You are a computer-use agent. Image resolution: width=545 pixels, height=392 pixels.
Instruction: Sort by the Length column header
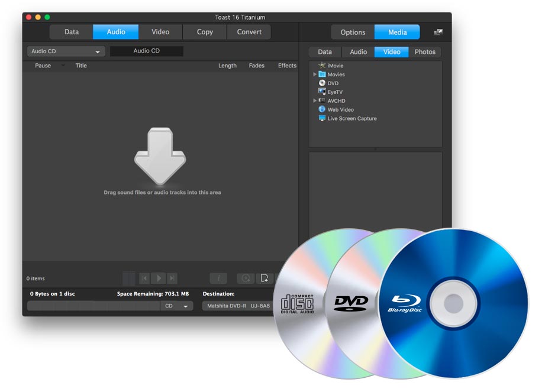tap(227, 66)
